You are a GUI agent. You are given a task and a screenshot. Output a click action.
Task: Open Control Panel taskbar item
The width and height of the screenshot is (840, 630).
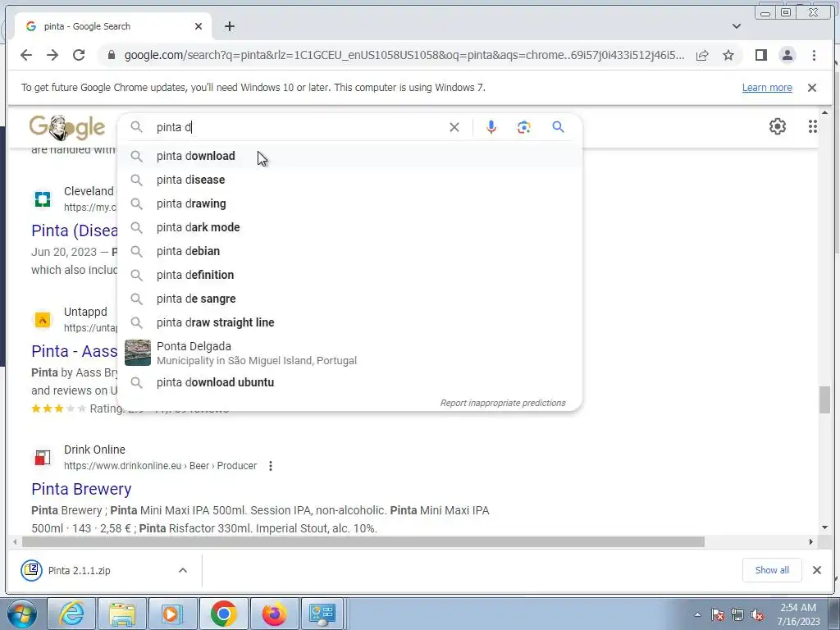click(x=322, y=614)
